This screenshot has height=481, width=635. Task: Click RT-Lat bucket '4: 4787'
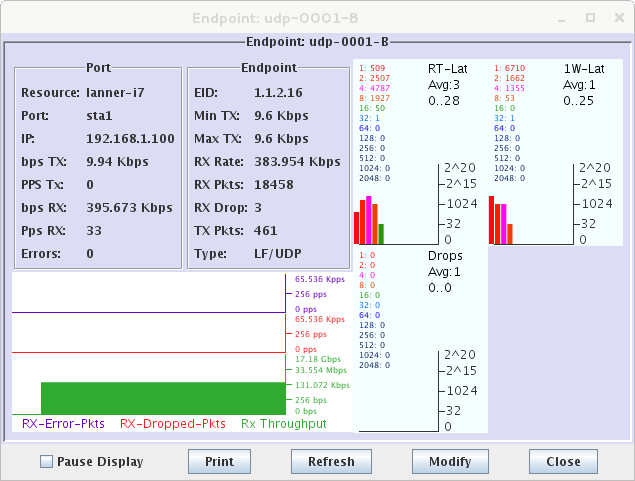coord(374,88)
